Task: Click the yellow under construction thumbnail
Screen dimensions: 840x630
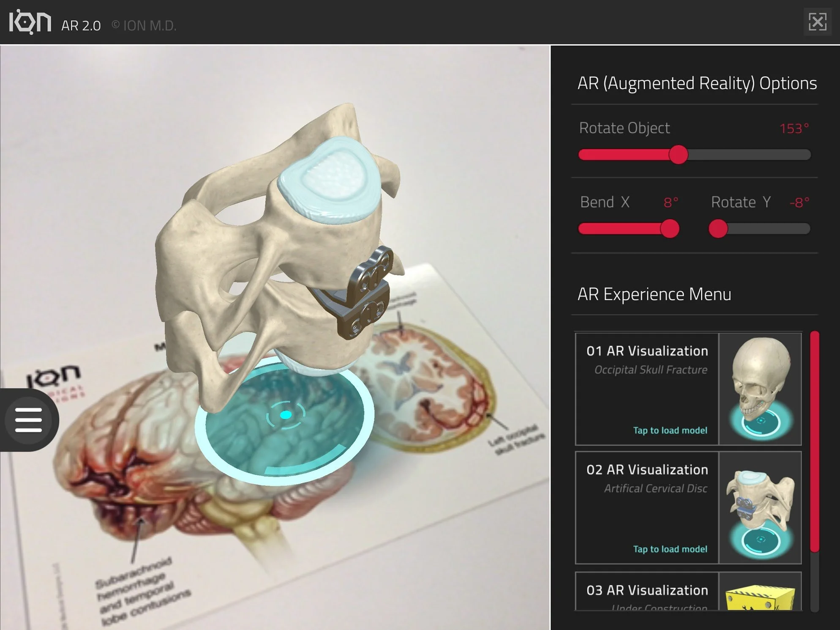Action: 760,597
